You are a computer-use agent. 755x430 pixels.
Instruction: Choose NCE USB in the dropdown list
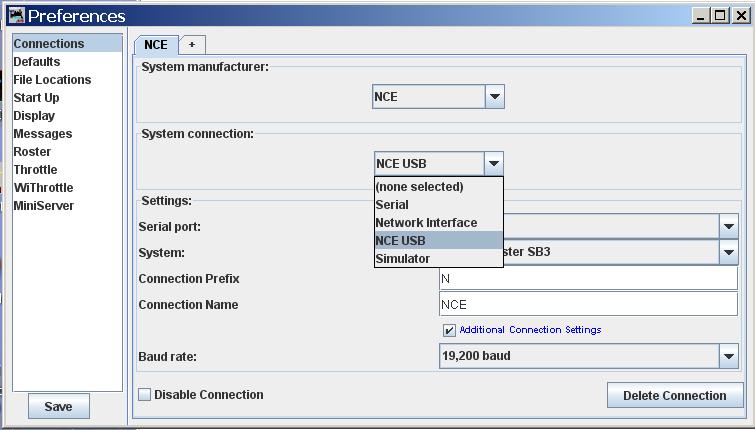(439, 240)
